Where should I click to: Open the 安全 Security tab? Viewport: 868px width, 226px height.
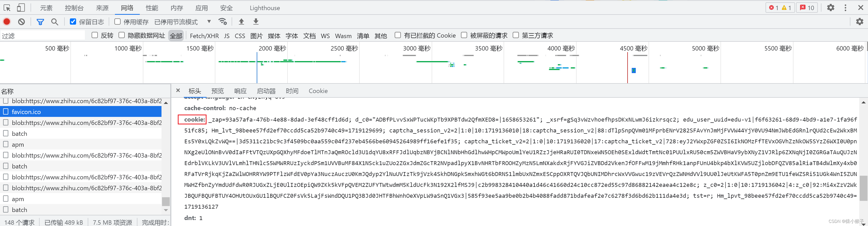226,8
